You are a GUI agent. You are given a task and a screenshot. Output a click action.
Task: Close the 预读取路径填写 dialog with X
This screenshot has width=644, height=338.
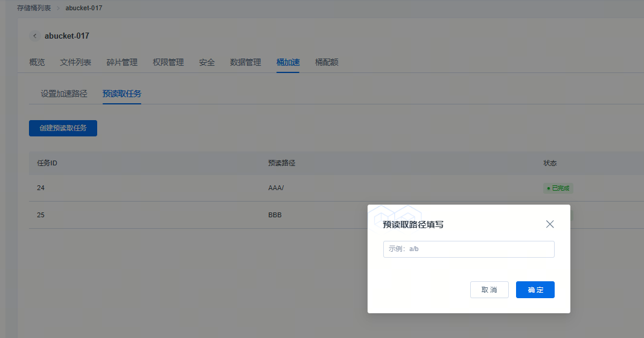click(x=549, y=224)
